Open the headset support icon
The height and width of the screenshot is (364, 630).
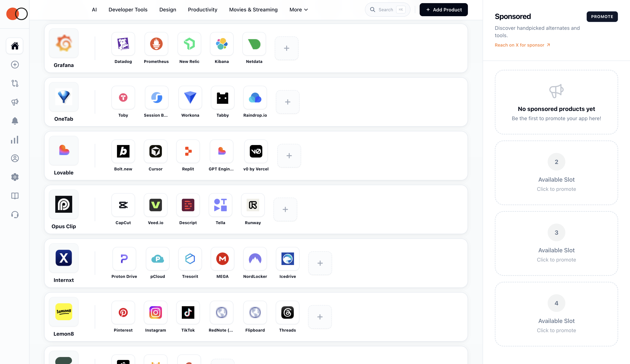(15, 215)
